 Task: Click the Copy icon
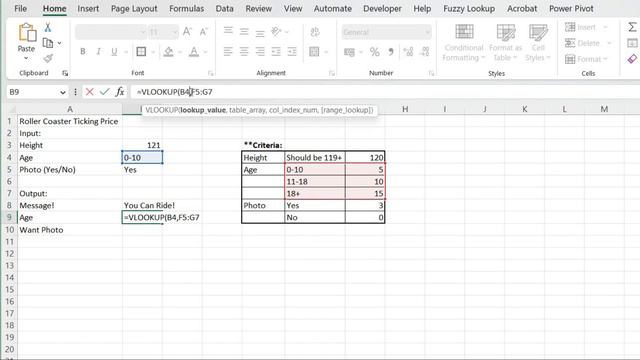coord(48,43)
